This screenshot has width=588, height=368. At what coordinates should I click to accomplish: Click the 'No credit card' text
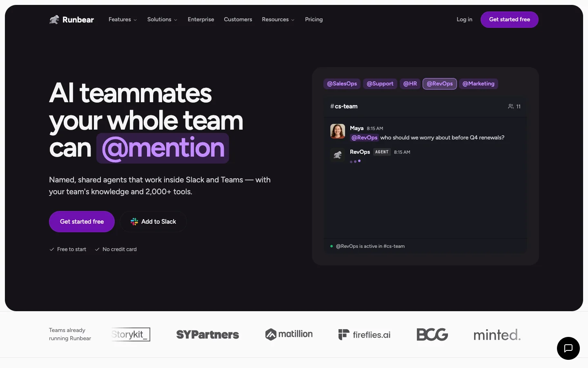point(120,249)
